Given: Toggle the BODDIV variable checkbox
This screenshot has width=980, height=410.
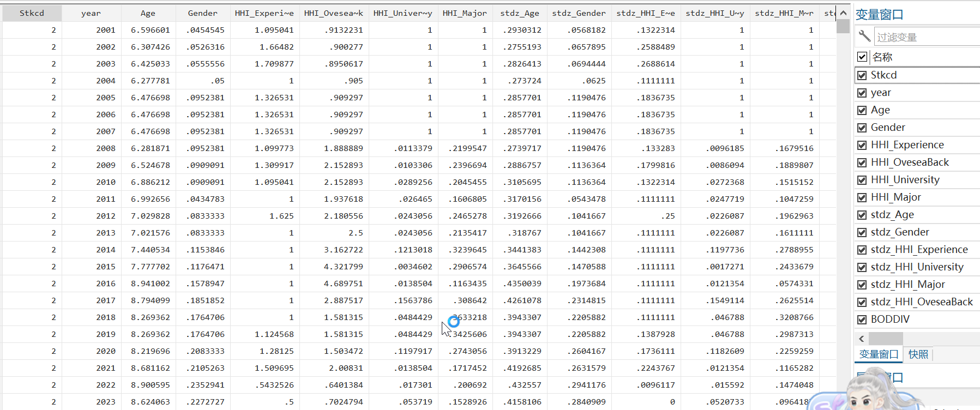Looking at the screenshot, I should [862, 319].
